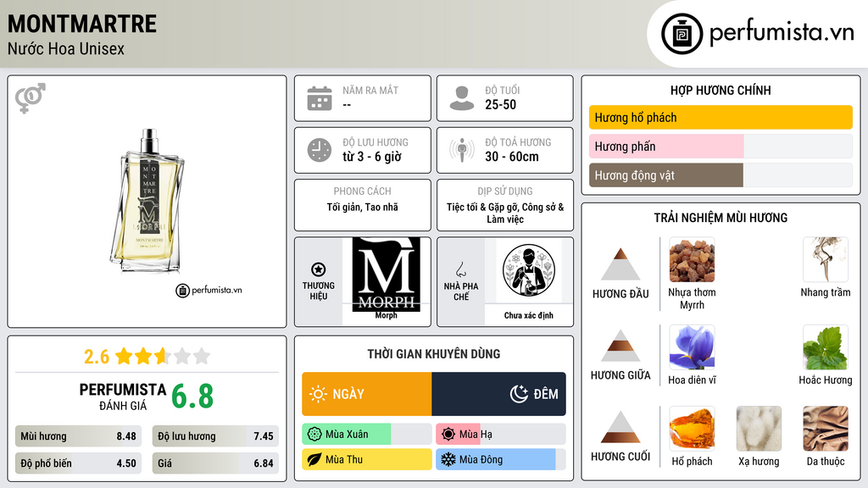
Task: Click the age range value 25-50
Action: click(x=500, y=104)
